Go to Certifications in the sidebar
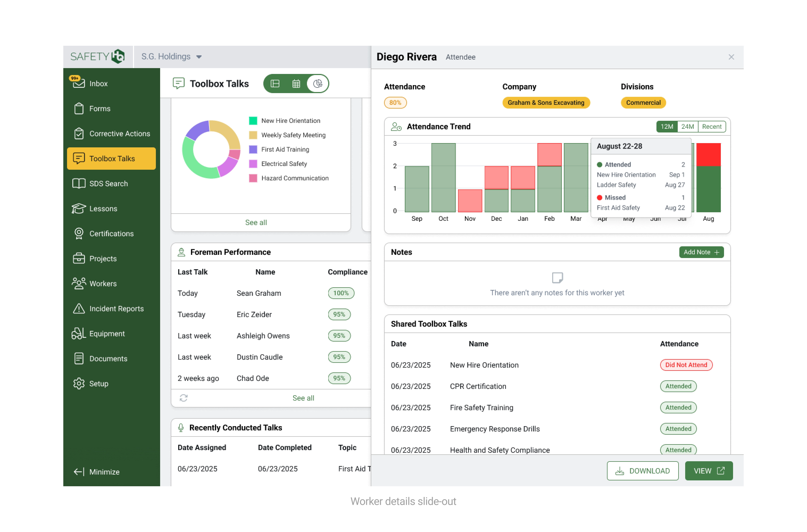 coord(111,234)
